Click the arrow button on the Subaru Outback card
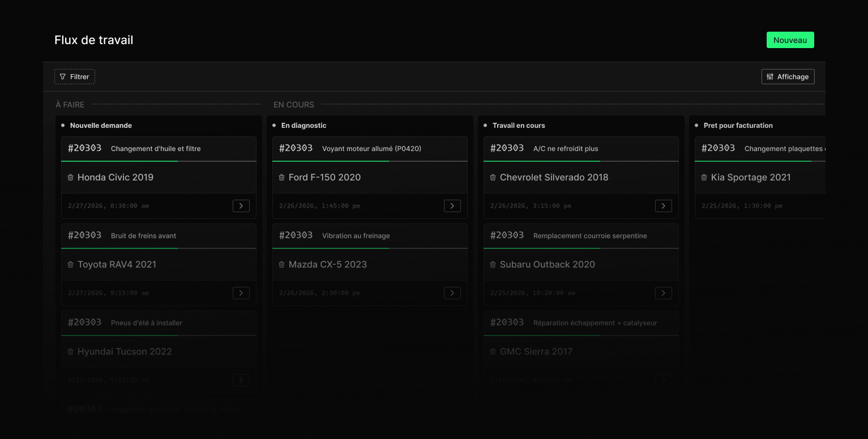 click(x=664, y=293)
